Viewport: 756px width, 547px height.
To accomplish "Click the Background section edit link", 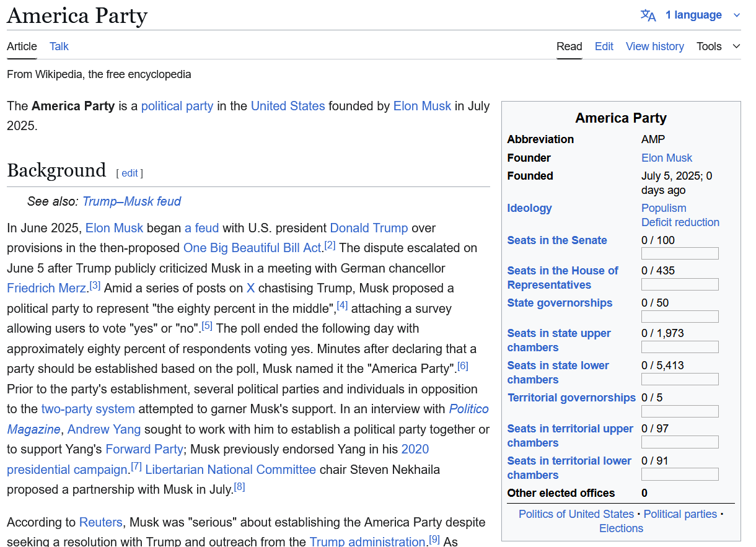I will [130, 173].
